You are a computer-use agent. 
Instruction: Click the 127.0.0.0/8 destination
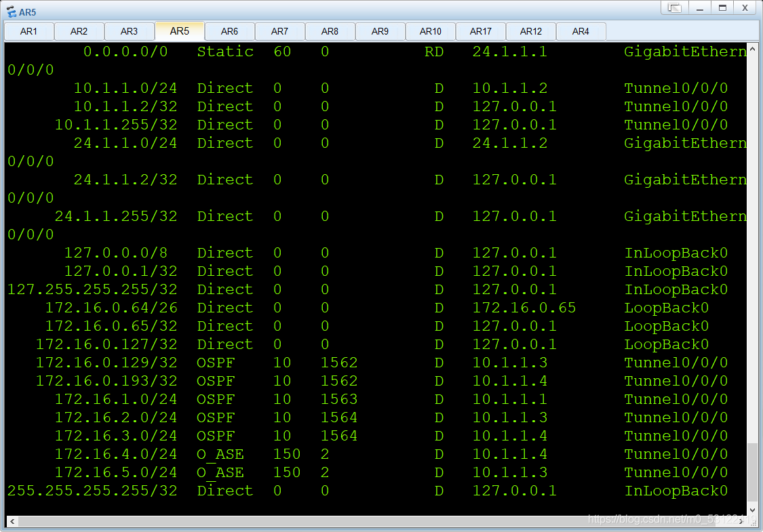pos(116,253)
